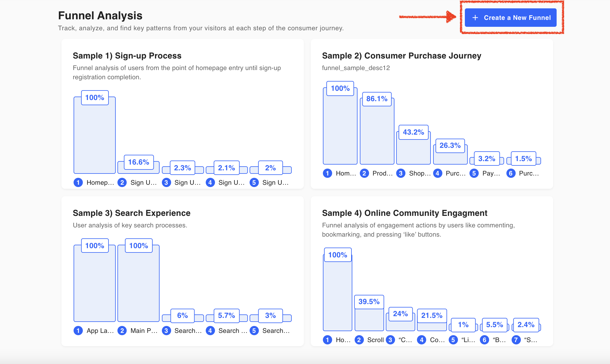
Task: Click step 5 badge next to Pay… label
Action: [474, 173]
